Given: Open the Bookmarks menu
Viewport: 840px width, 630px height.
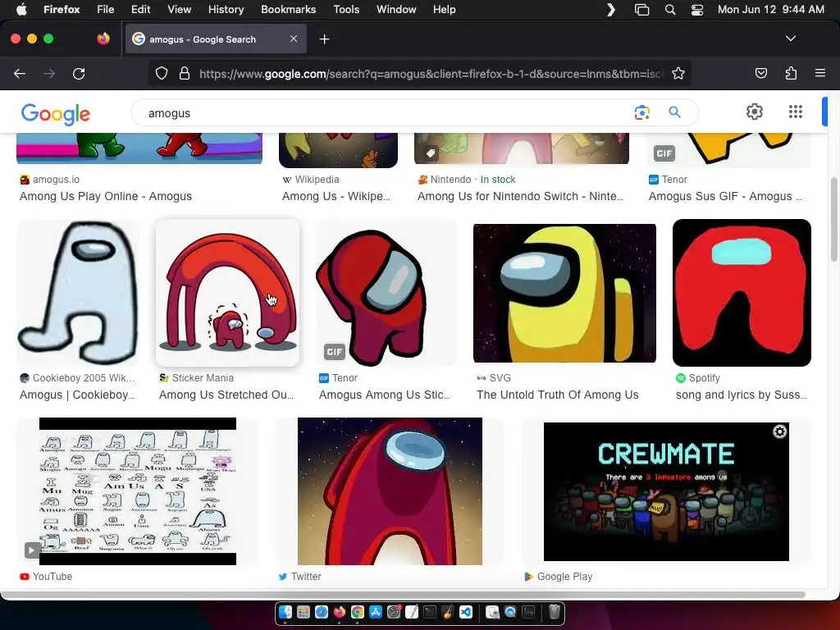Looking at the screenshot, I should pyautogui.click(x=288, y=9).
